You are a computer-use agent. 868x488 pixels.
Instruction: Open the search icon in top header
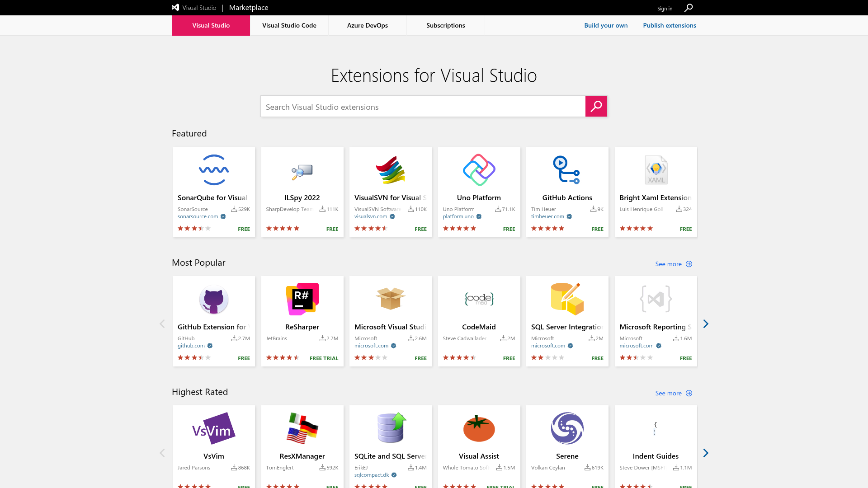coord(689,8)
